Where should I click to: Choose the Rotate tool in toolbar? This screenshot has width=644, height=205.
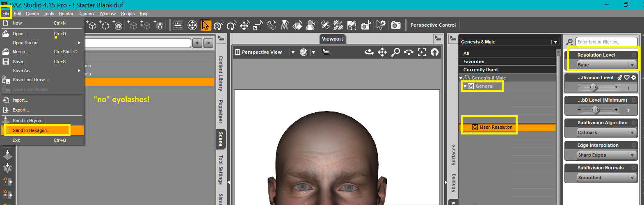(231, 25)
